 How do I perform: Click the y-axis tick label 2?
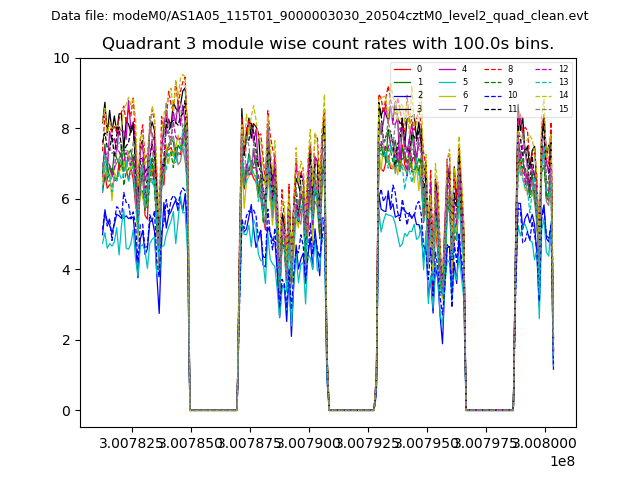point(65,340)
